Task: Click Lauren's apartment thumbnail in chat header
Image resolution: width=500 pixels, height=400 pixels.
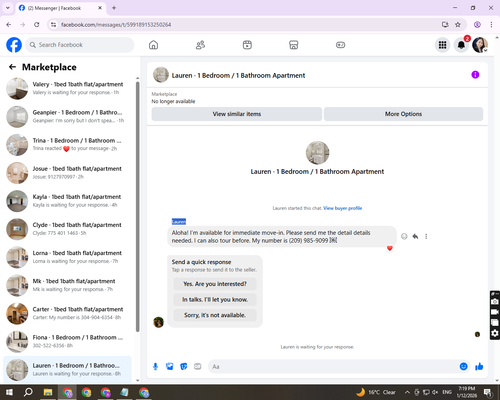Action: pos(161,75)
